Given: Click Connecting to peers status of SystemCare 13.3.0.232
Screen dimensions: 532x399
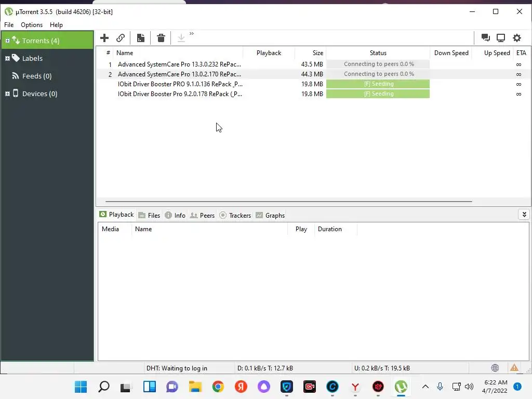Looking at the screenshot, I should [378, 64].
